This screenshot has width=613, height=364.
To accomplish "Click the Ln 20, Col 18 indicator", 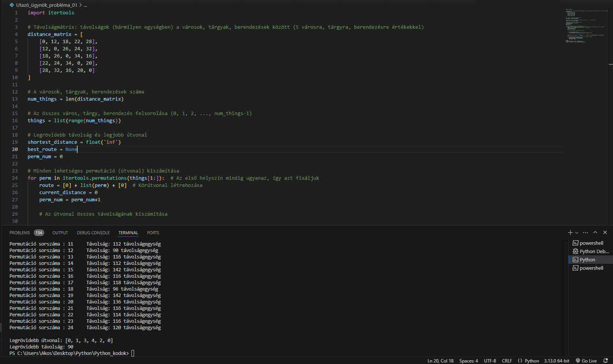I will [x=440, y=361].
